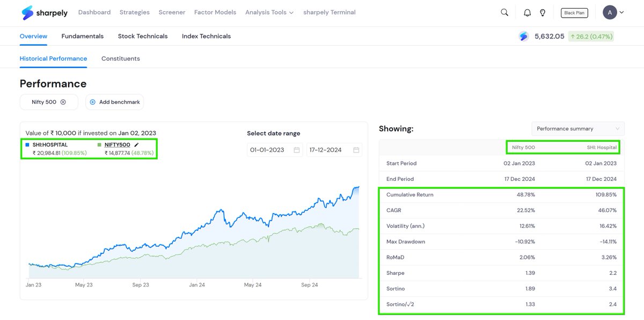Click the green NIFTY500 legend swatch
Image resolution: width=644 pixels, height=320 pixels.
[99, 145]
